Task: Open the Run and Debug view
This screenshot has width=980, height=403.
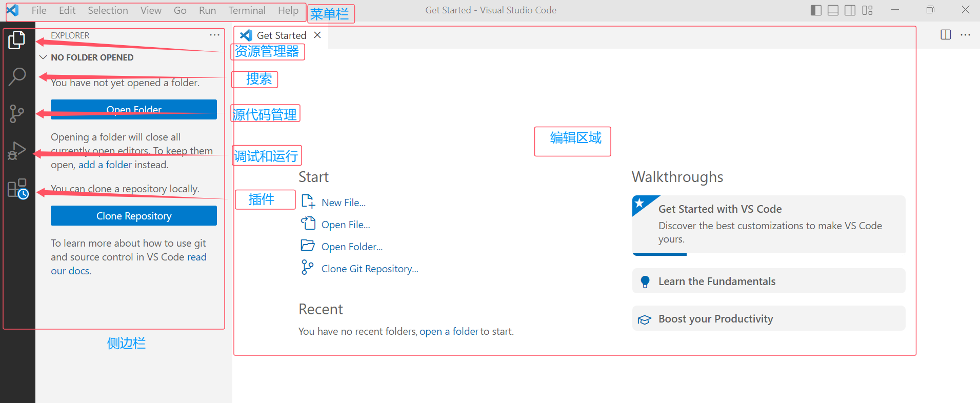Action: tap(17, 151)
